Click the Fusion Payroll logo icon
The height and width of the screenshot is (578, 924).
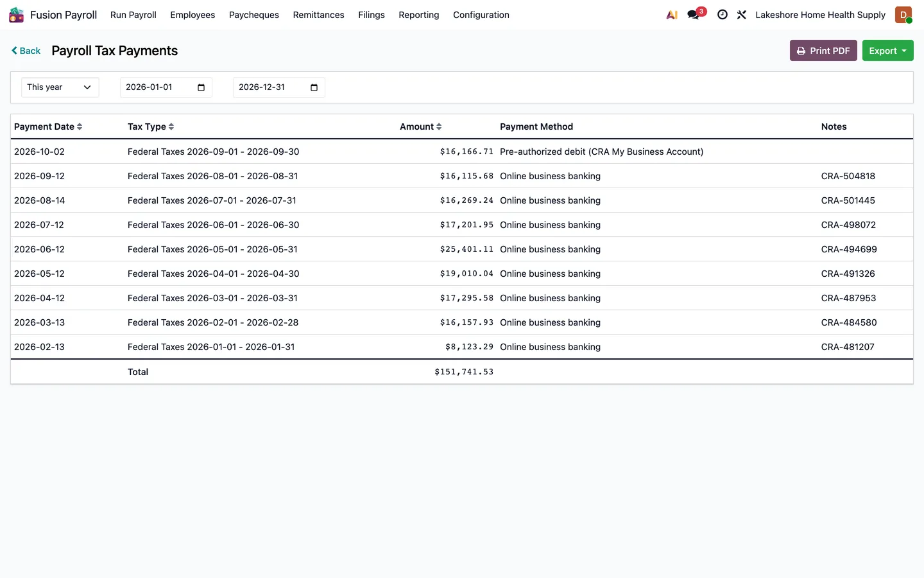[16, 15]
